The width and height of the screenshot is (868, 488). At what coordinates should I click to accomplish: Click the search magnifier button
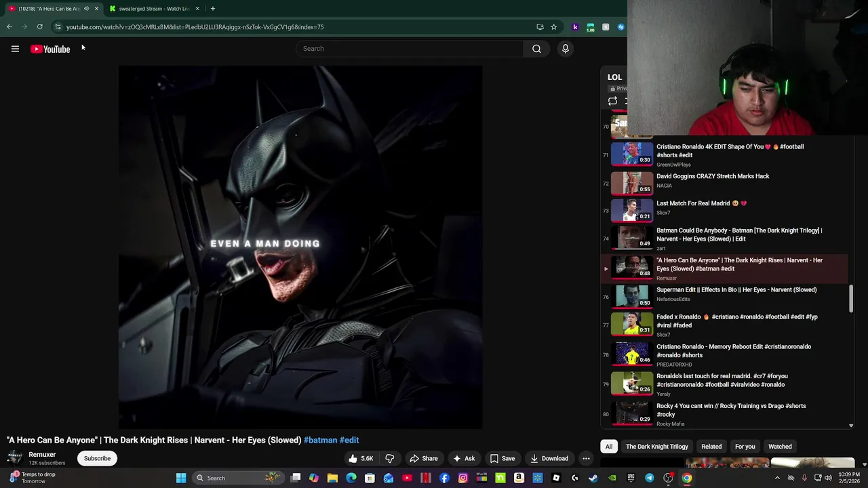point(536,49)
